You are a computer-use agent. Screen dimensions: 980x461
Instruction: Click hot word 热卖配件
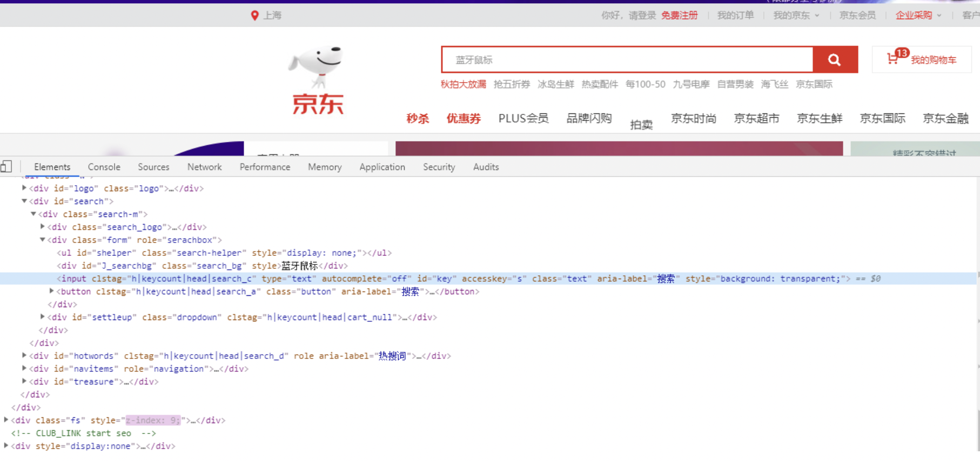click(x=600, y=84)
